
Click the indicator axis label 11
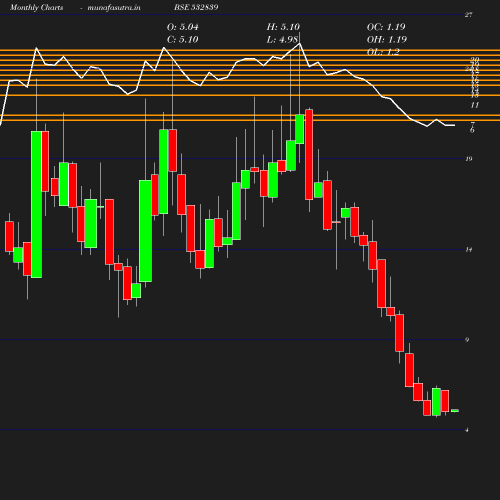[475, 105]
